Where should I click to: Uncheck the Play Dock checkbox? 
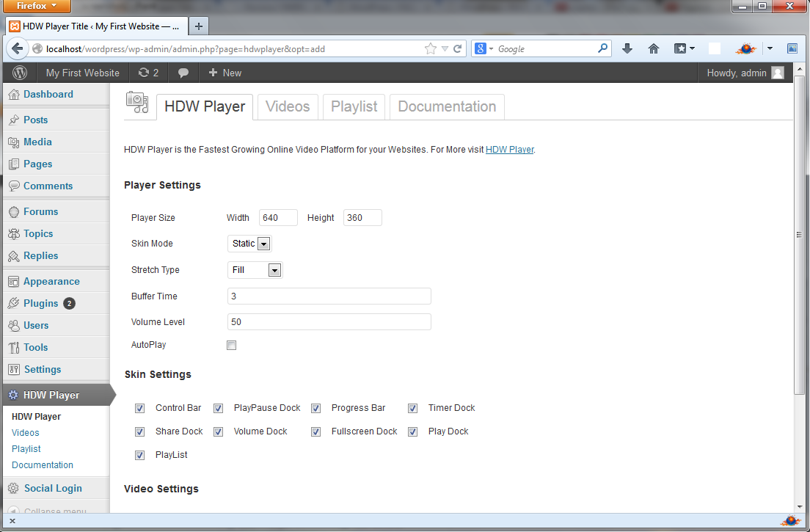[412, 431]
